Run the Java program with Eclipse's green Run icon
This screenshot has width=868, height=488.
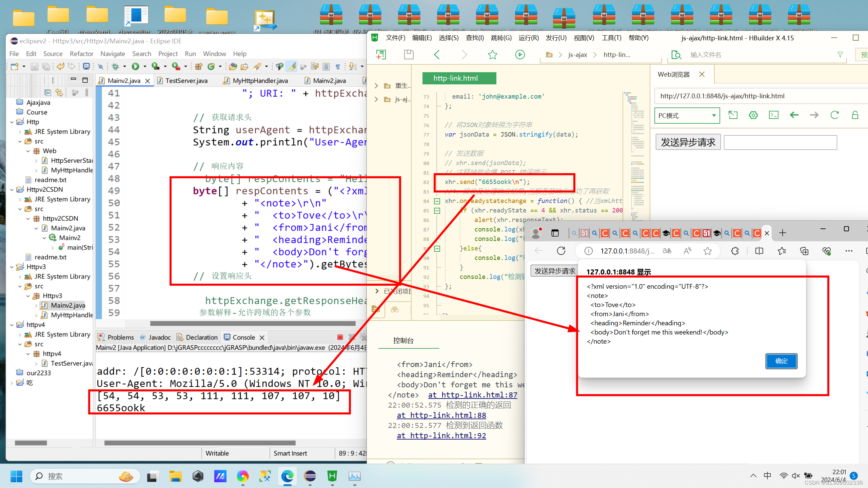(136, 66)
